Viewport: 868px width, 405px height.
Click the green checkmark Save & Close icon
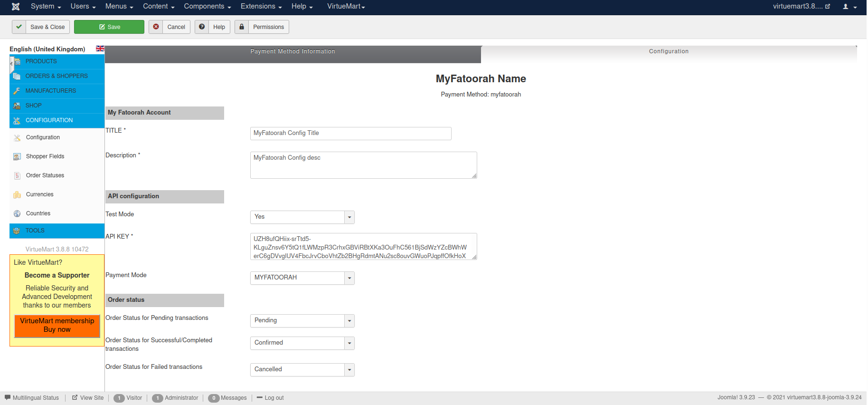pos(19,27)
